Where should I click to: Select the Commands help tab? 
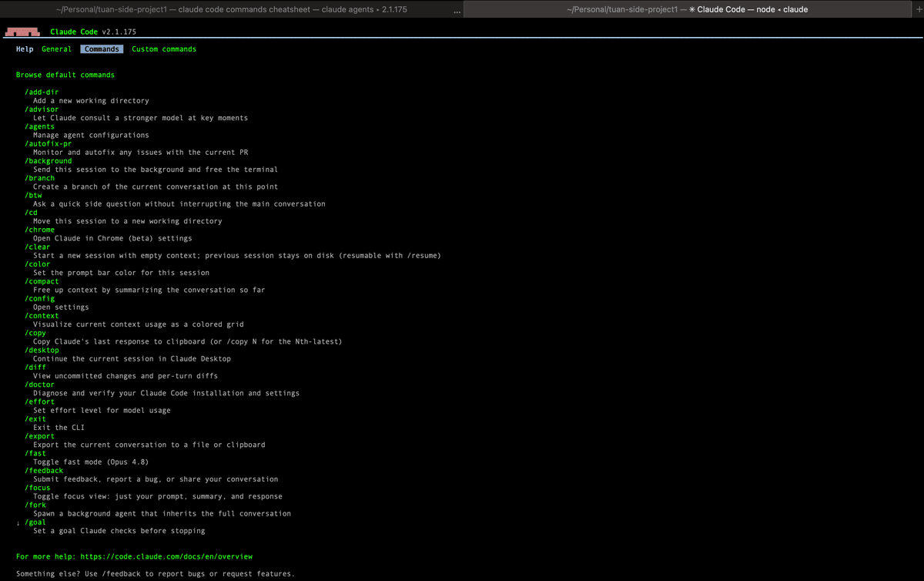coord(102,49)
